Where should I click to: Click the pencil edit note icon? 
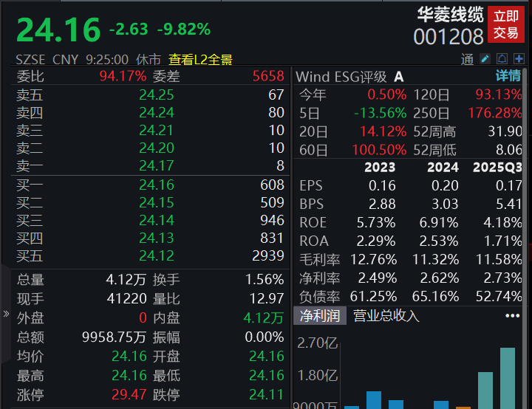click(x=485, y=59)
